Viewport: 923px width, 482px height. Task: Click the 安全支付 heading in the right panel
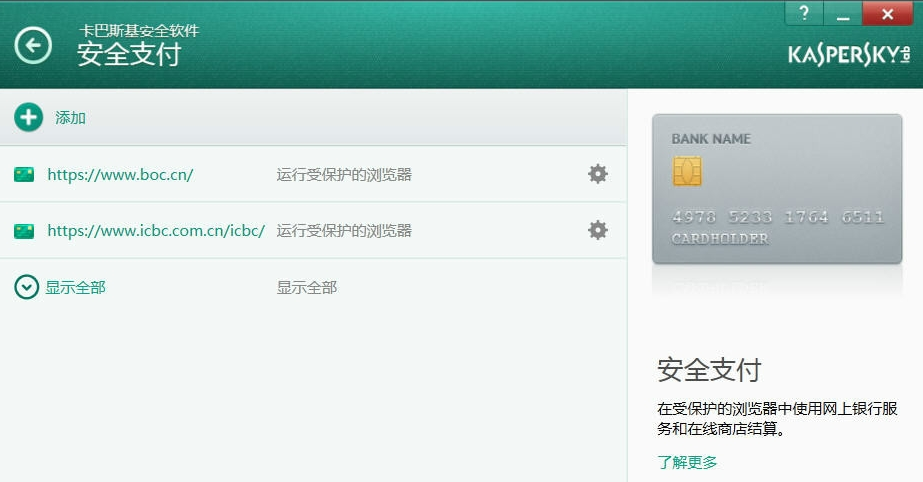(x=709, y=370)
